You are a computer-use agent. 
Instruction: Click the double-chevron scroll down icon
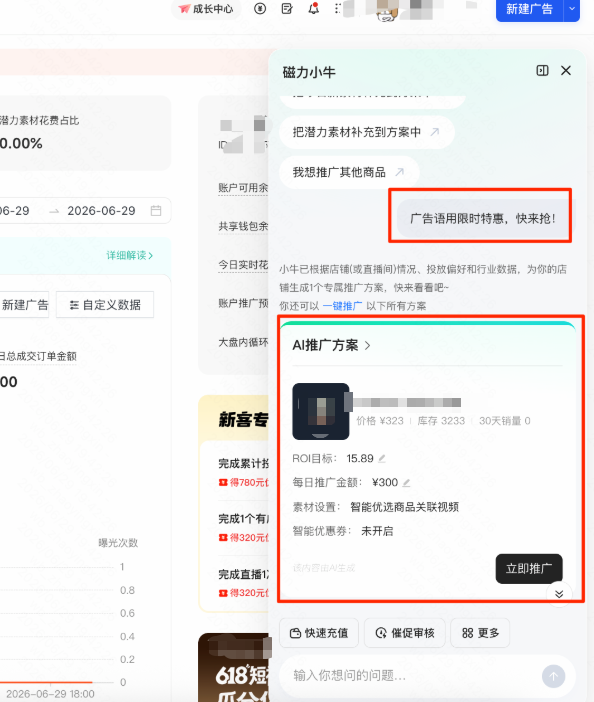click(x=559, y=594)
